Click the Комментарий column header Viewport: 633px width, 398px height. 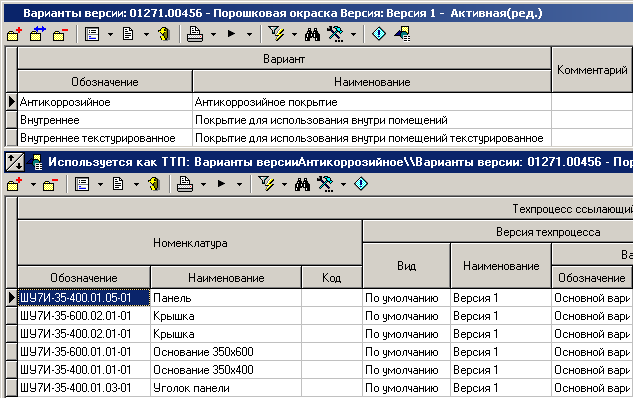click(x=592, y=70)
